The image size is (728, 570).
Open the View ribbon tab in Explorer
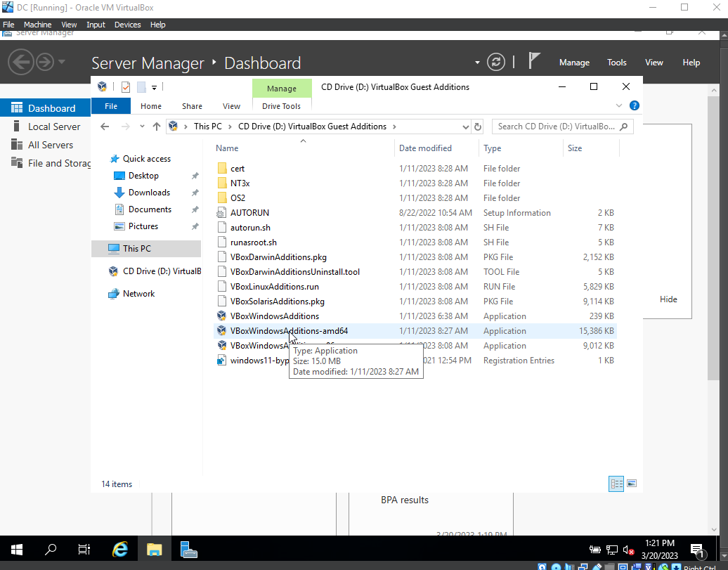(x=231, y=106)
